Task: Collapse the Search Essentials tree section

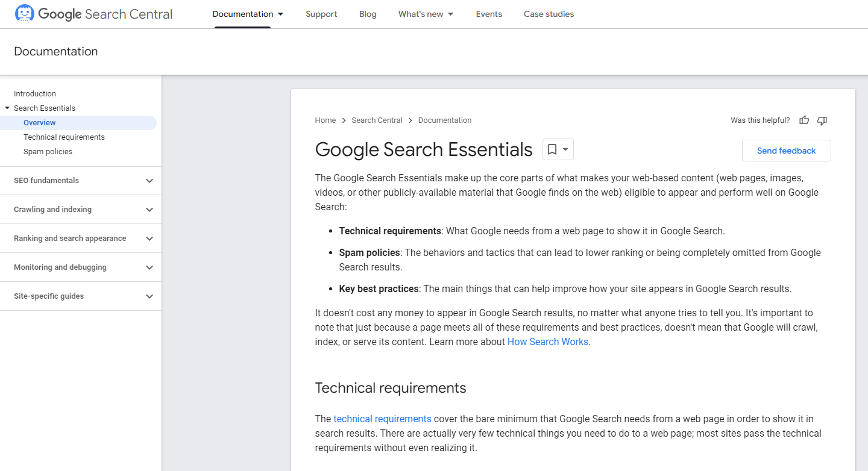Action: [7, 108]
